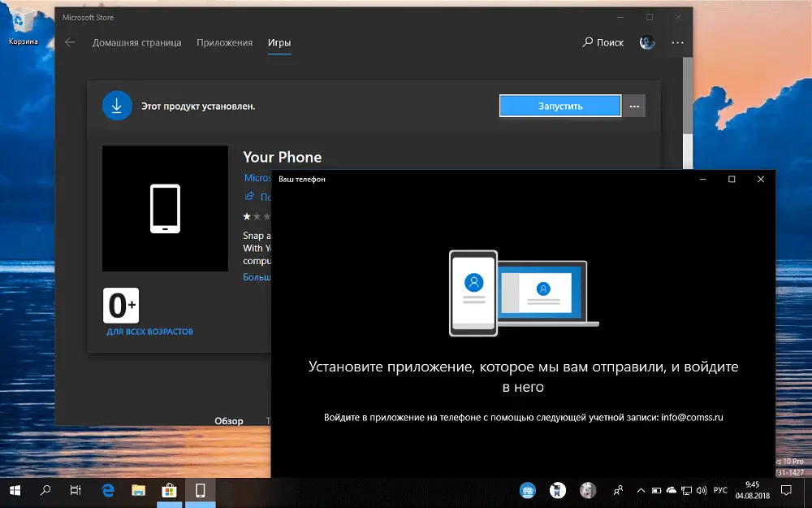Click РУС language indicator

(720, 490)
